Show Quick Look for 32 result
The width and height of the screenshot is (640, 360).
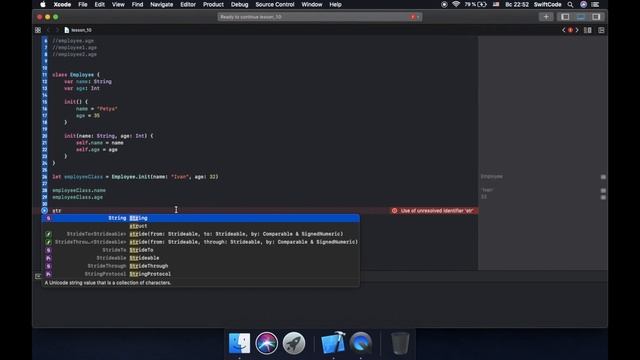point(603,197)
